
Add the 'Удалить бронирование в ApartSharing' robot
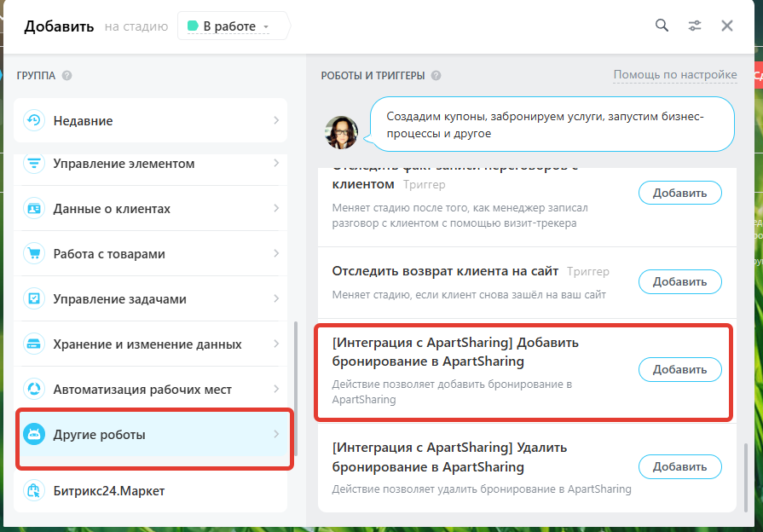click(x=679, y=466)
